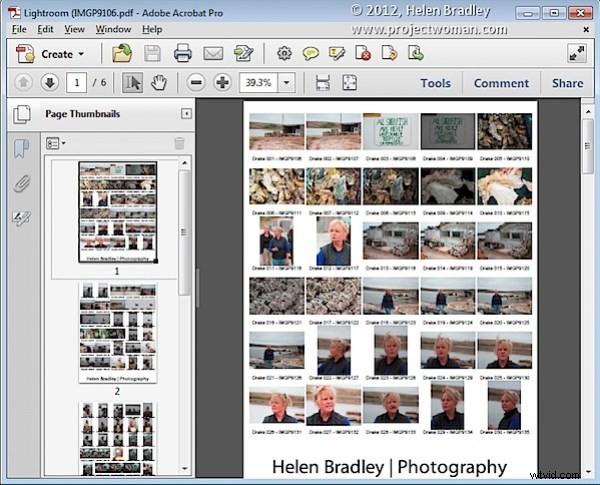Open the Window menu
Viewport: 600px width, 485px height.
pyautogui.click(x=113, y=29)
